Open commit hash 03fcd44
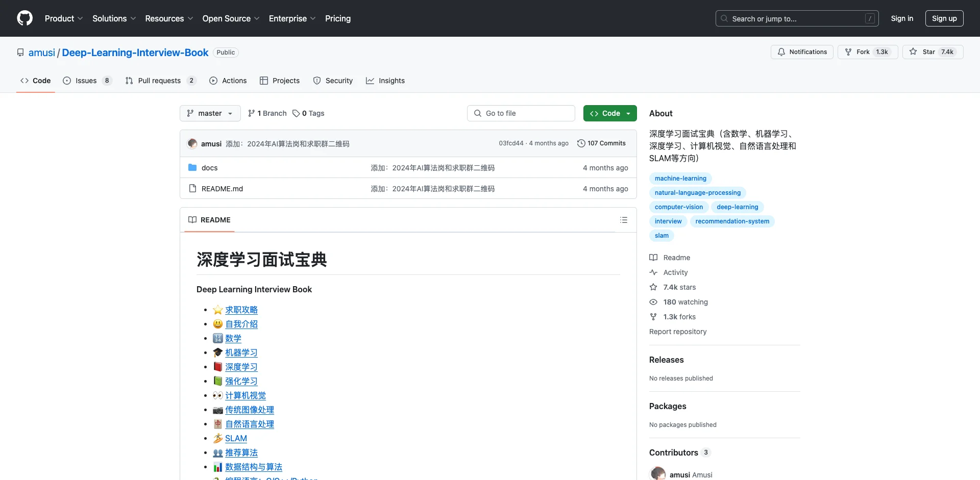 tap(511, 143)
